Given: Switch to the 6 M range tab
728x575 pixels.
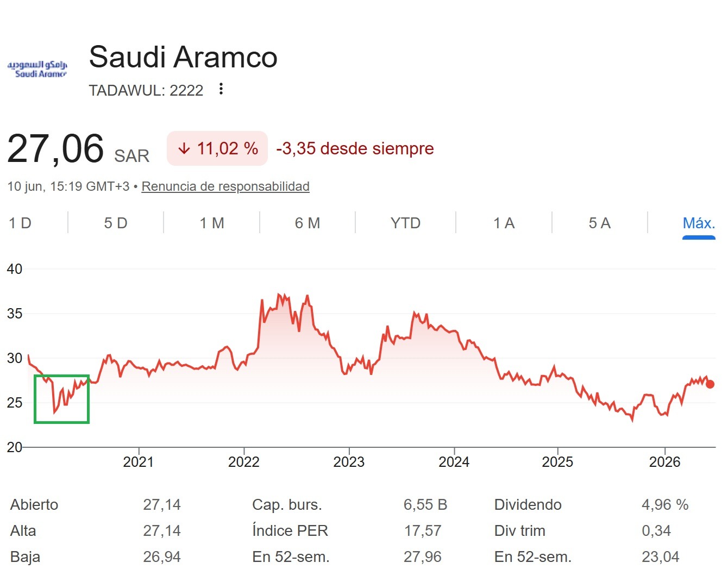Looking at the screenshot, I should click(x=307, y=223).
